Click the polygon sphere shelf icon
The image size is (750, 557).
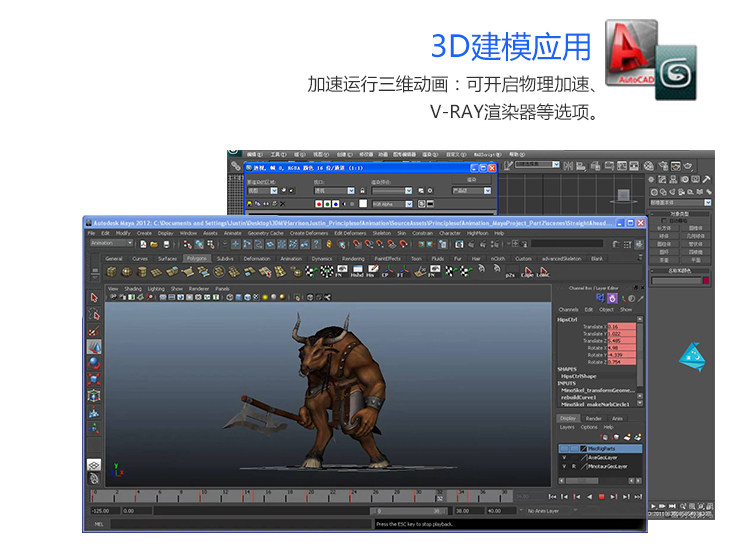tap(127, 272)
